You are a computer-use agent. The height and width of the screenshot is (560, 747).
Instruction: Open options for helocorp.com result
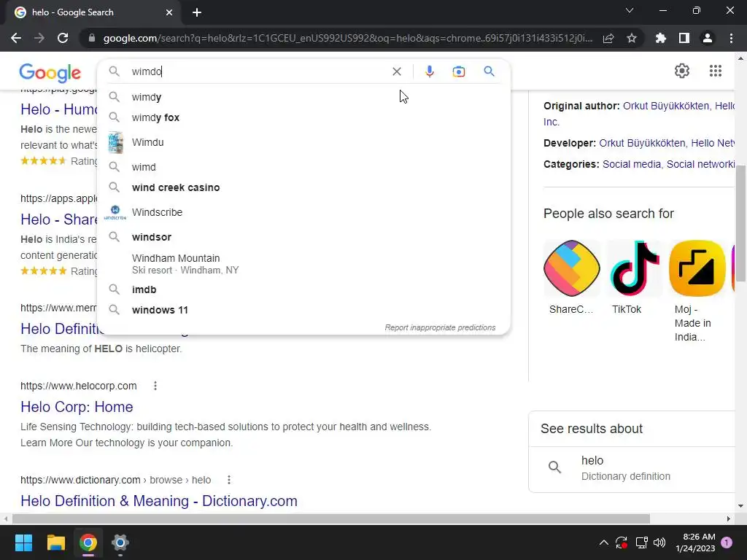155,386
